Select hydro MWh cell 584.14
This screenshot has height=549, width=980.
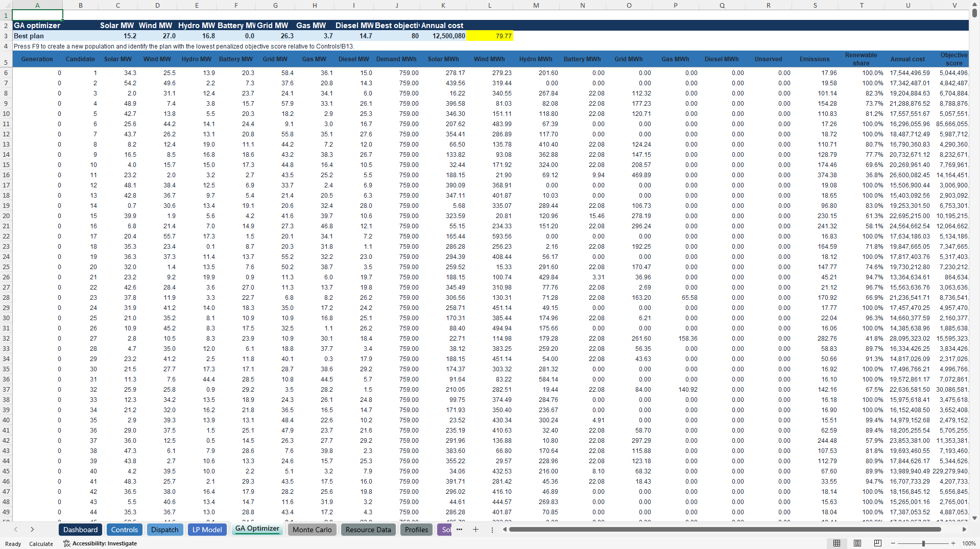pos(536,379)
